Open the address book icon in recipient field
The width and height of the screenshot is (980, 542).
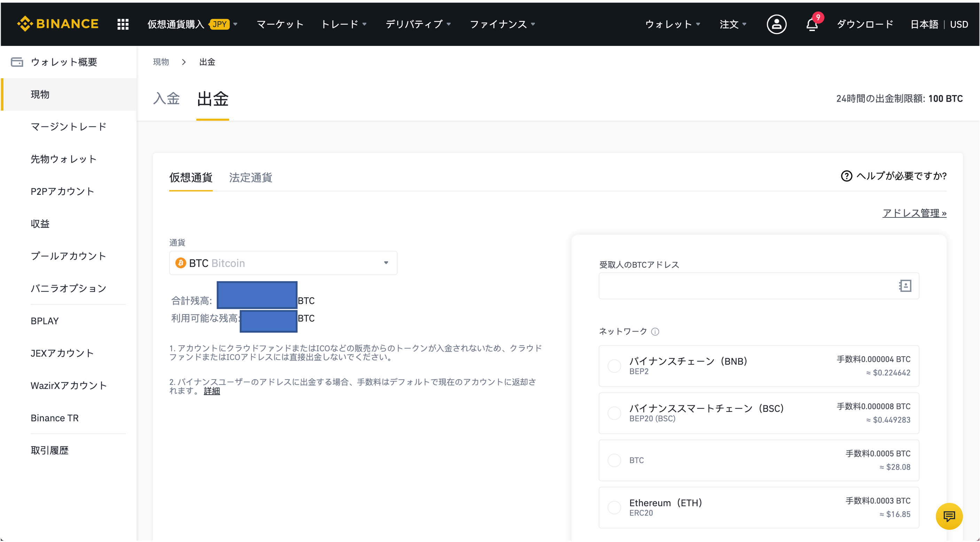(906, 286)
